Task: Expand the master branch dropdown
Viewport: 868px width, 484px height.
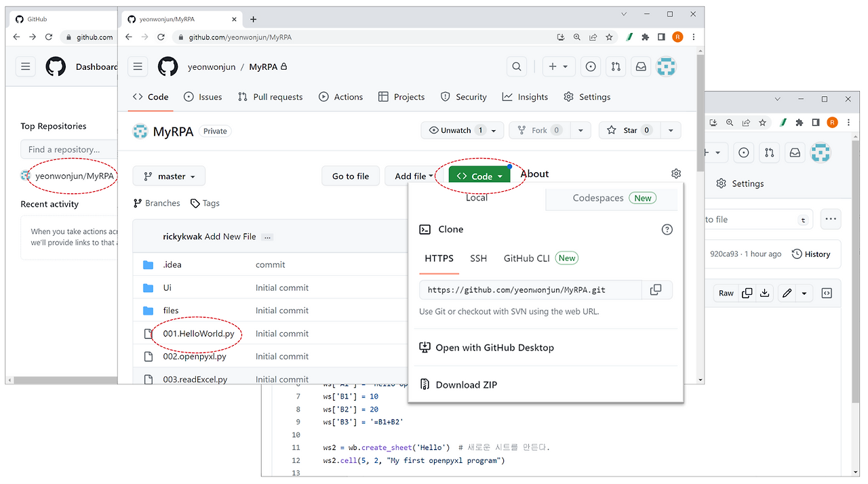Action: (x=169, y=176)
